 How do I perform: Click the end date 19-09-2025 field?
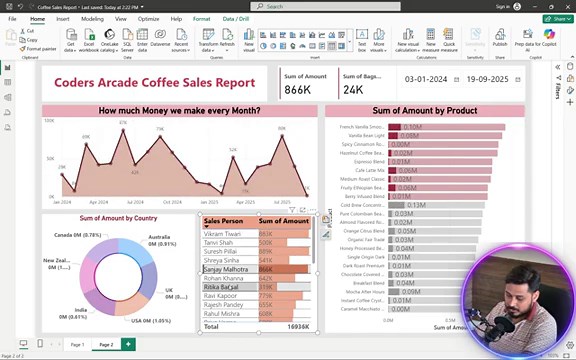pyautogui.click(x=487, y=79)
